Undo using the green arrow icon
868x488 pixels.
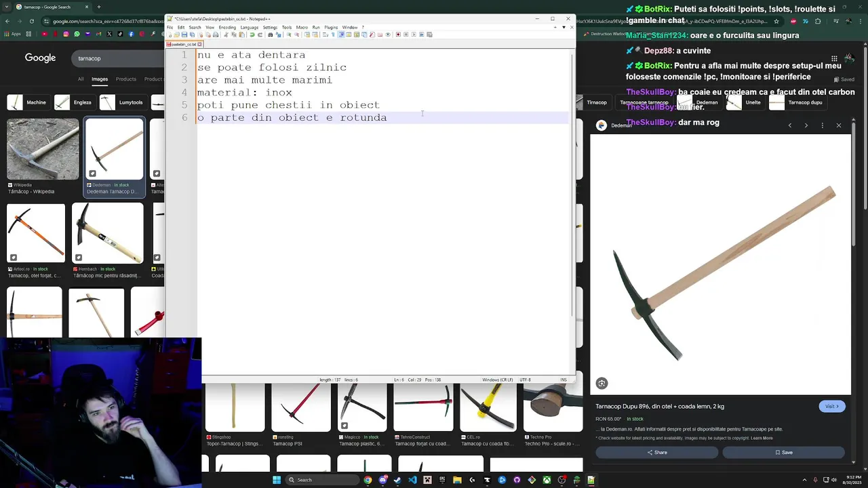click(x=252, y=34)
